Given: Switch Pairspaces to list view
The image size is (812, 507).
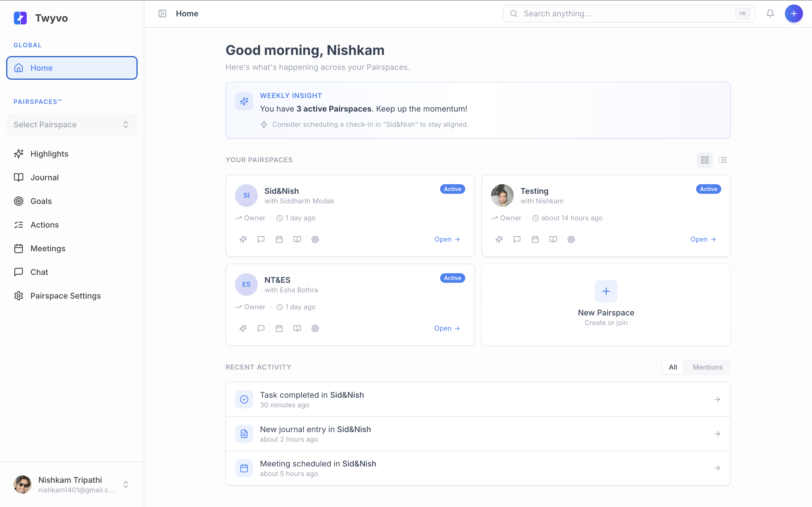Looking at the screenshot, I should [723, 160].
